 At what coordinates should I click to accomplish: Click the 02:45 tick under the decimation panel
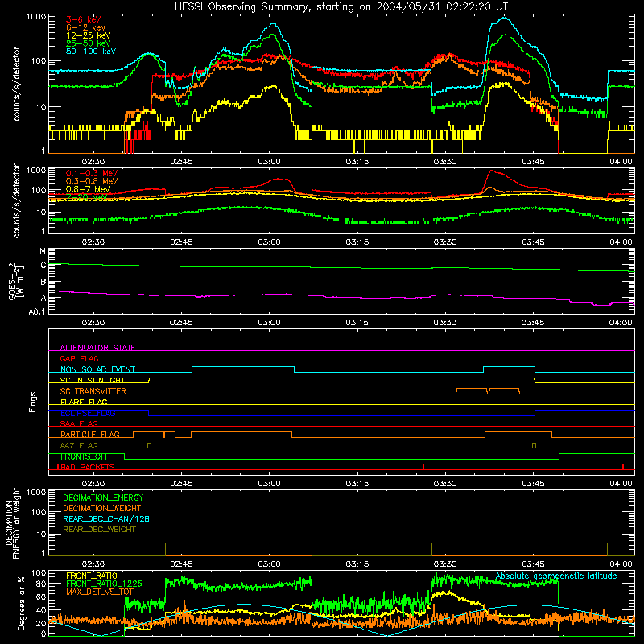(x=181, y=564)
